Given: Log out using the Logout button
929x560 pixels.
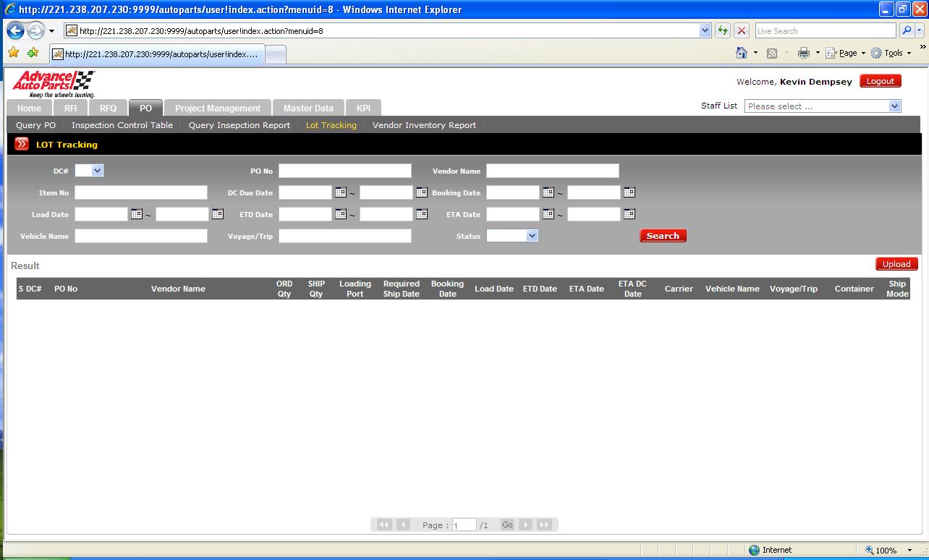Looking at the screenshot, I should (x=880, y=81).
